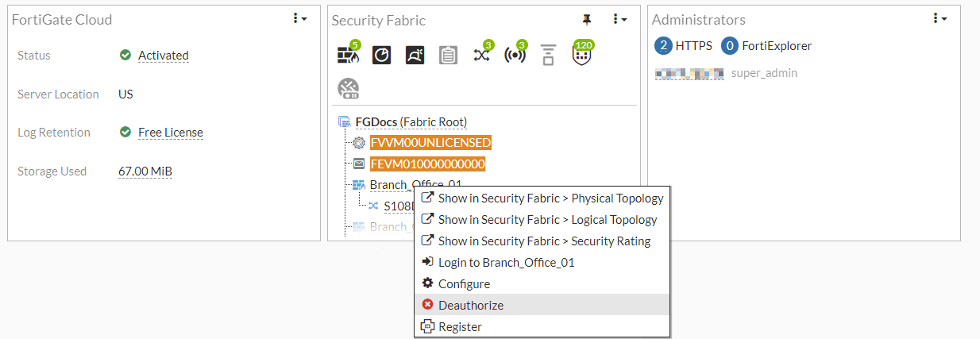Pin the Security Fabric widget

587,19
